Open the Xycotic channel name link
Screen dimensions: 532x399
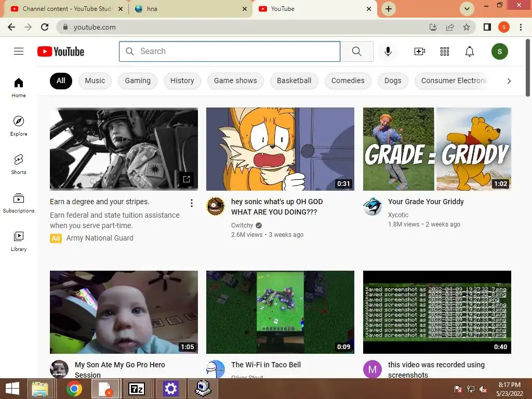[398, 215]
